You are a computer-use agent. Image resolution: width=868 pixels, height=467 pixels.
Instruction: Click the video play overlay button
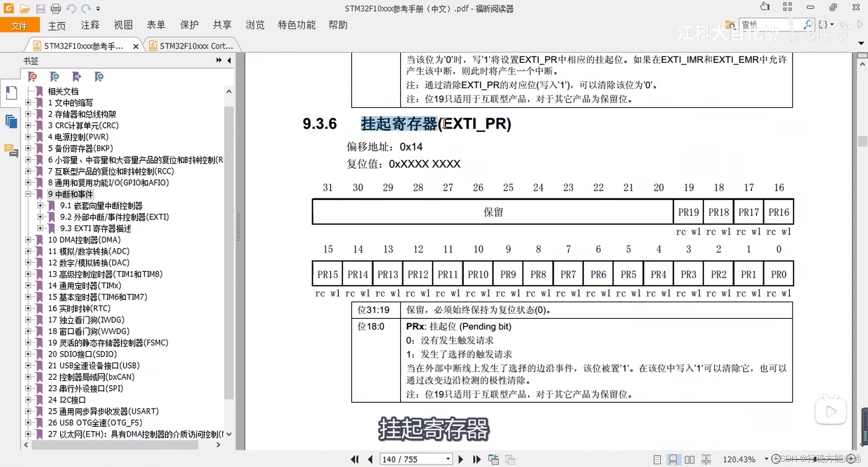[x=831, y=411]
